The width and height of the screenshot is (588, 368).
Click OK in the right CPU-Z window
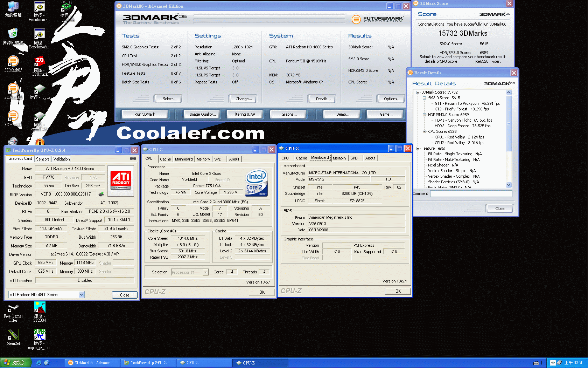(398, 291)
